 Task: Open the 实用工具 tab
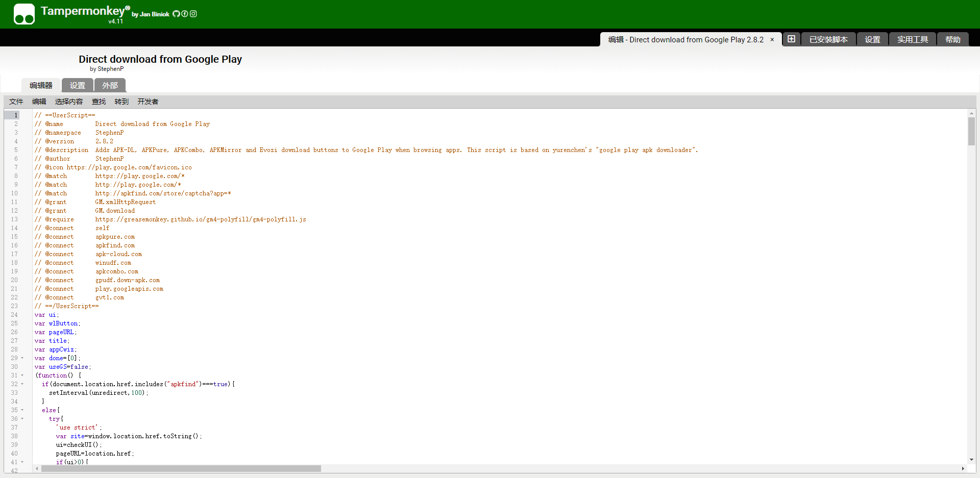pyautogui.click(x=913, y=39)
